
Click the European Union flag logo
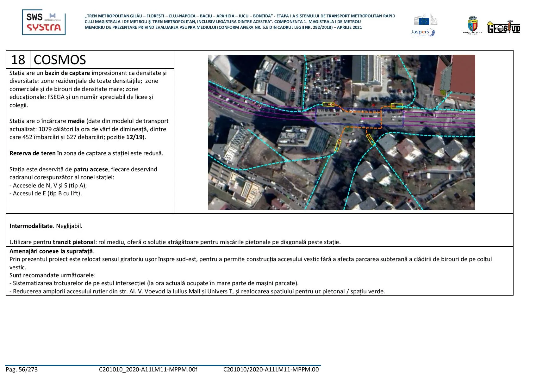[x=424, y=21]
